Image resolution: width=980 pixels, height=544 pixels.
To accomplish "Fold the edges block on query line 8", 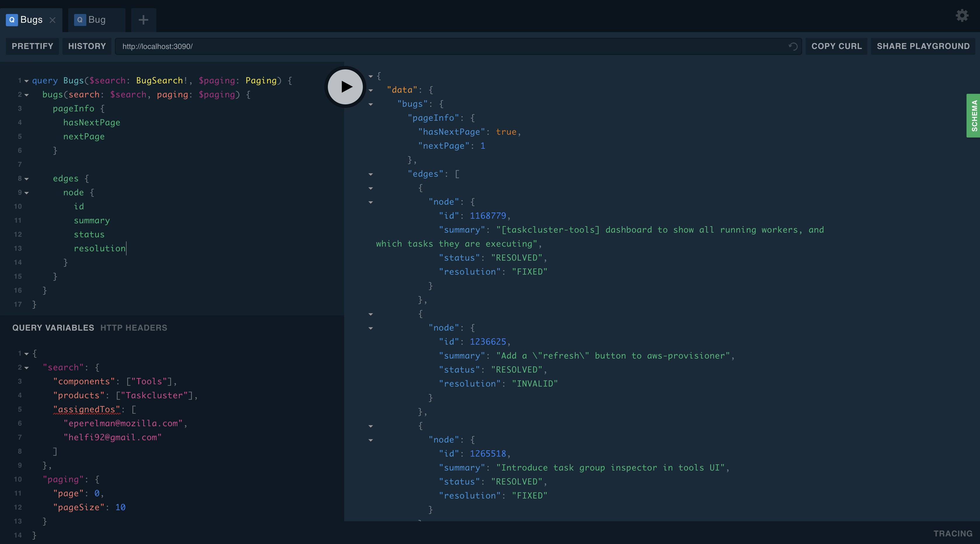I will pos(27,179).
